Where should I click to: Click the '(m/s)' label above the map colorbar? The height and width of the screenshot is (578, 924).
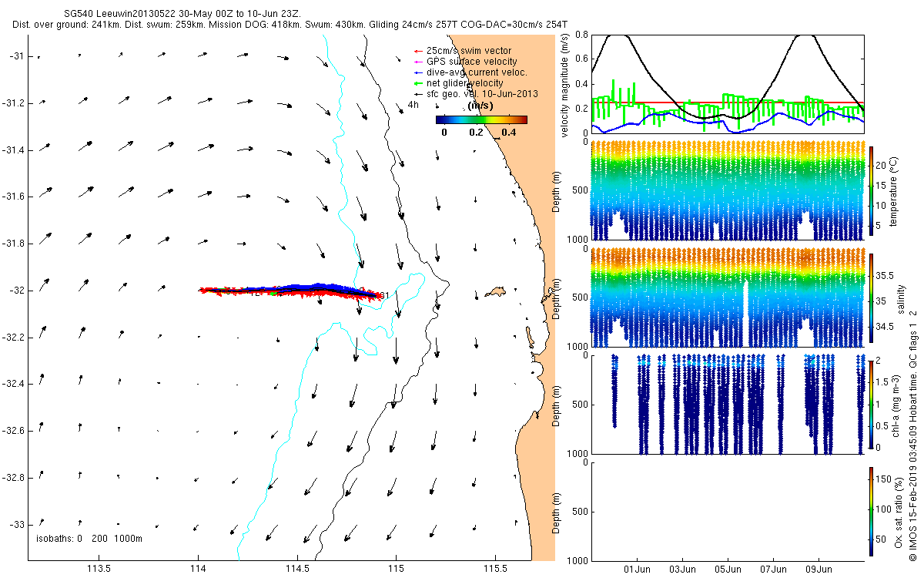[481, 106]
